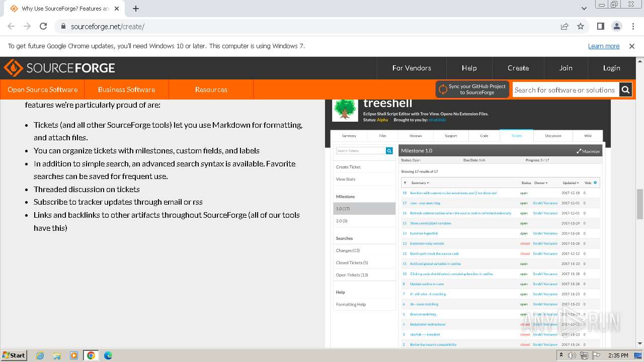This screenshot has height=362, width=644.
Task: Click the Learn more link
Action: coord(604,46)
